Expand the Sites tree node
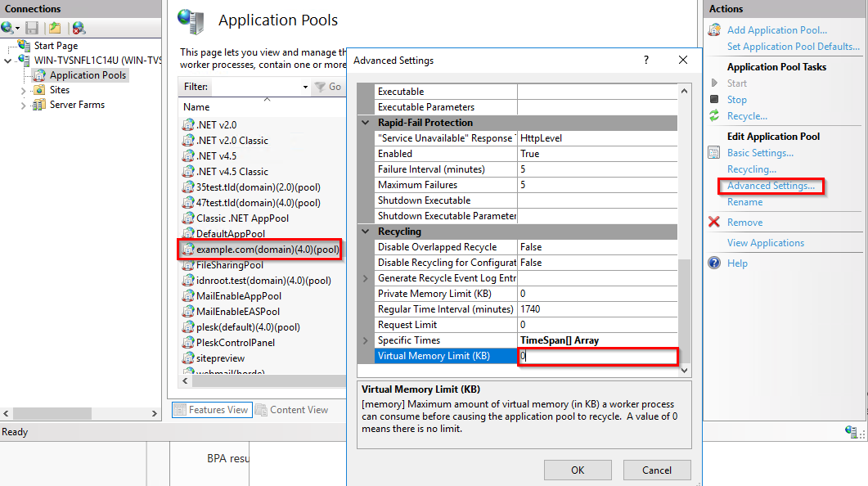868x486 pixels. pos(23,90)
